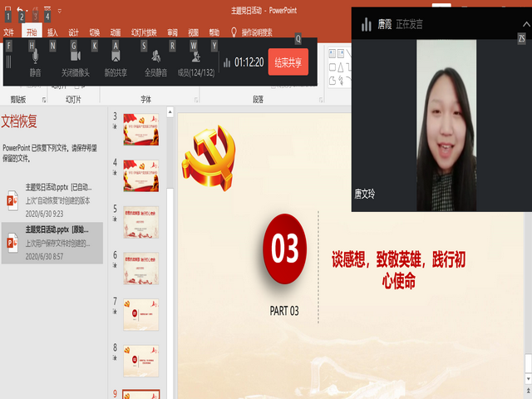
Task: Click the network signal bars icon beside timer
Action: 226,62
